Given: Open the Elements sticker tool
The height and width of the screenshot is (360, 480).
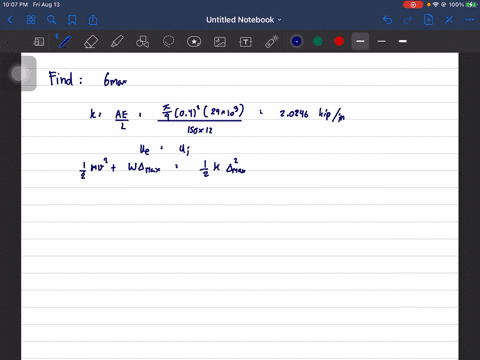Looking at the screenshot, I should click(194, 42).
